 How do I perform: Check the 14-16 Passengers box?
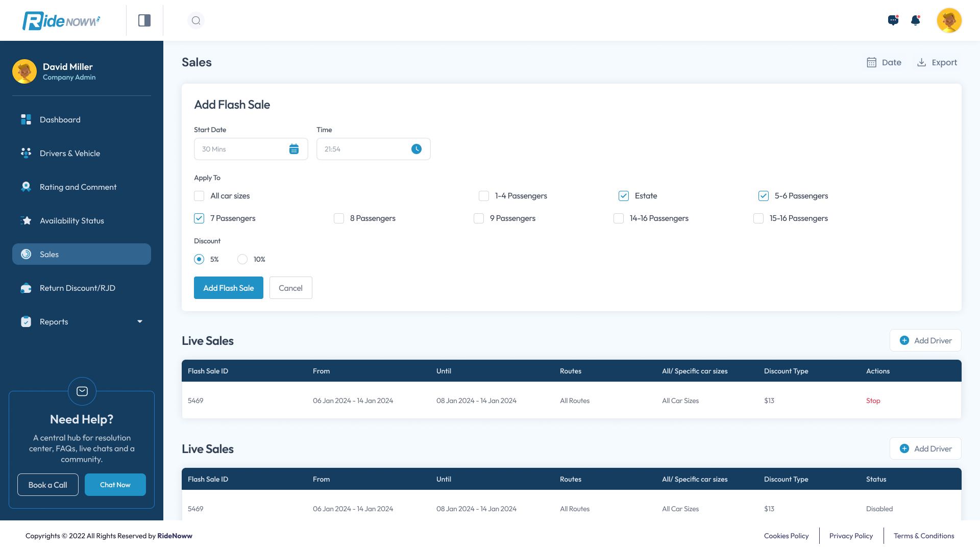tap(619, 218)
